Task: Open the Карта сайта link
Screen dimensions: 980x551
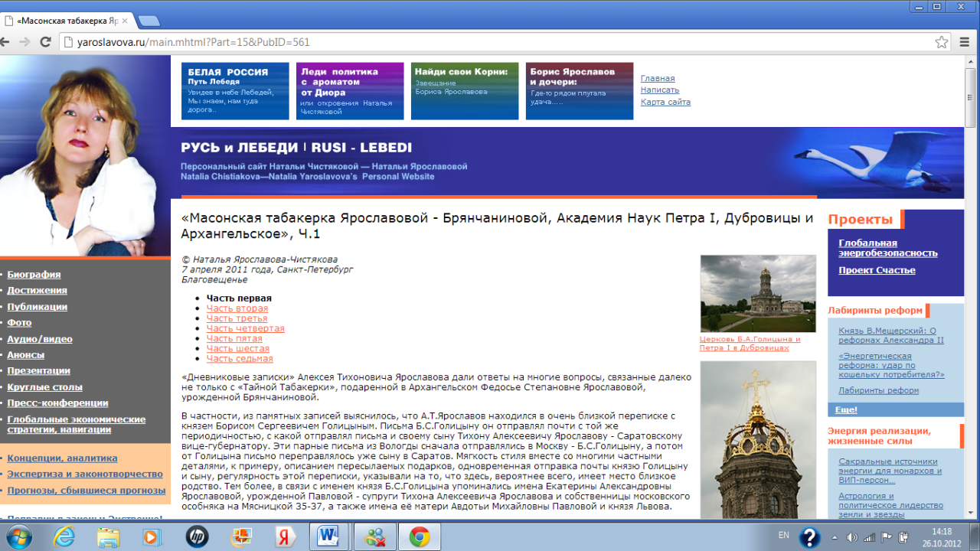Action: (x=665, y=102)
